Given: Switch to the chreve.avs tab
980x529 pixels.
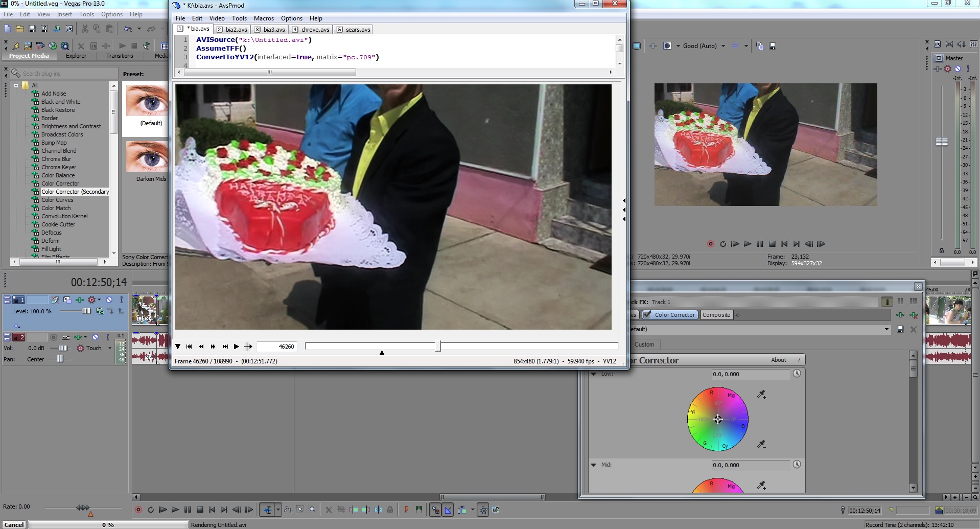Looking at the screenshot, I should coord(311,30).
